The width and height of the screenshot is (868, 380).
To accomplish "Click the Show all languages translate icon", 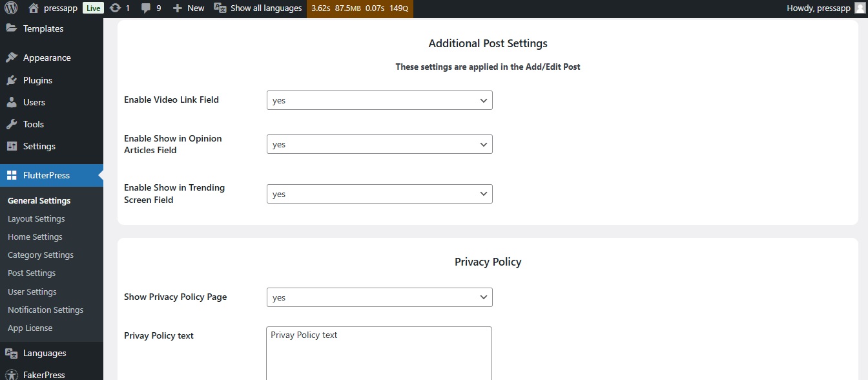I will [x=220, y=8].
